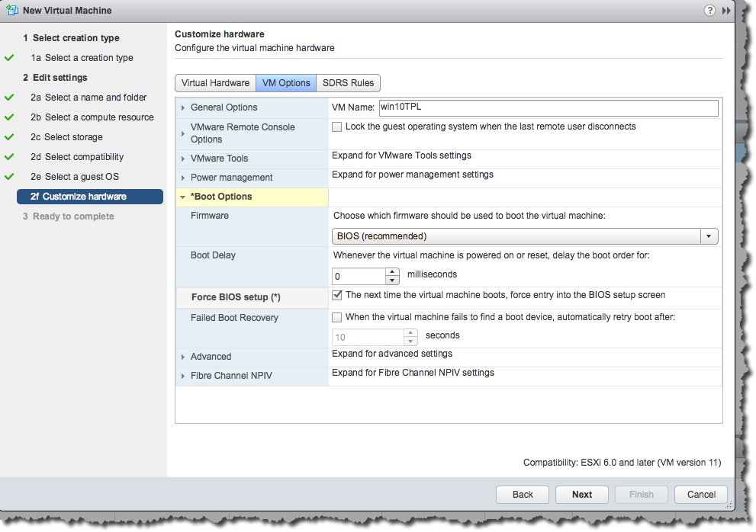Click the Next button
756x532 pixels.
pyautogui.click(x=582, y=495)
